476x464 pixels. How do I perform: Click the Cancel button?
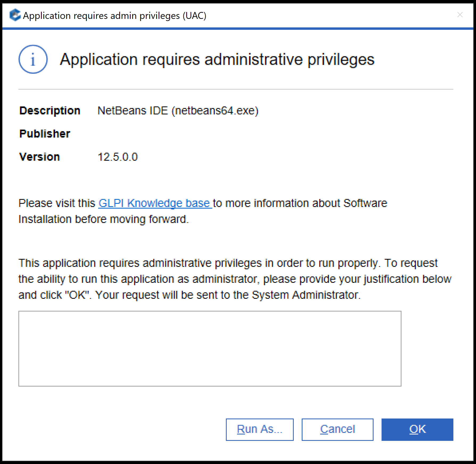click(x=337, y=429)
